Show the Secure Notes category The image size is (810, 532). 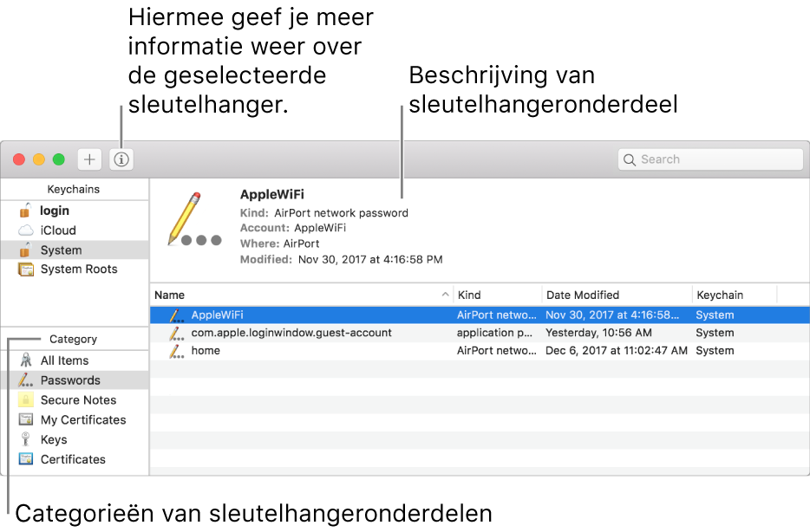tap(78, 400)
